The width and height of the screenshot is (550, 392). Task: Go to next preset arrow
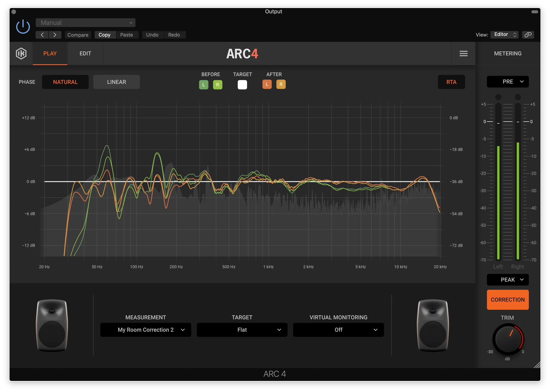55,35
